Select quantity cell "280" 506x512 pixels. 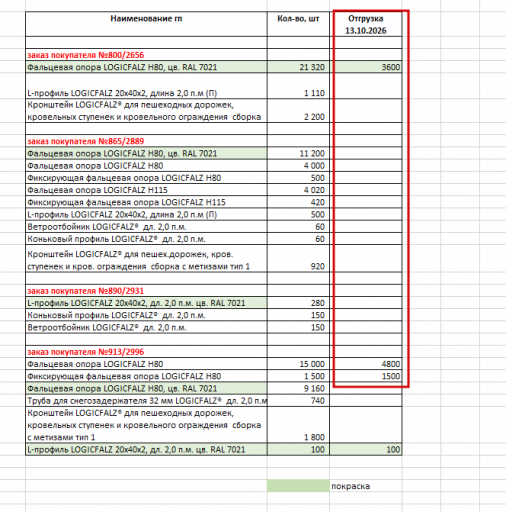tap(298, 303)
